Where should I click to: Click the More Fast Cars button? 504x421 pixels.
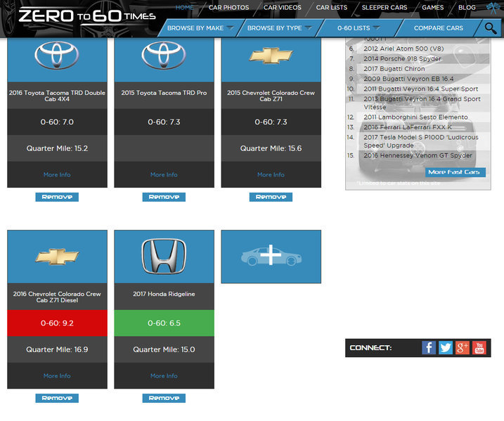click(455, 172)
